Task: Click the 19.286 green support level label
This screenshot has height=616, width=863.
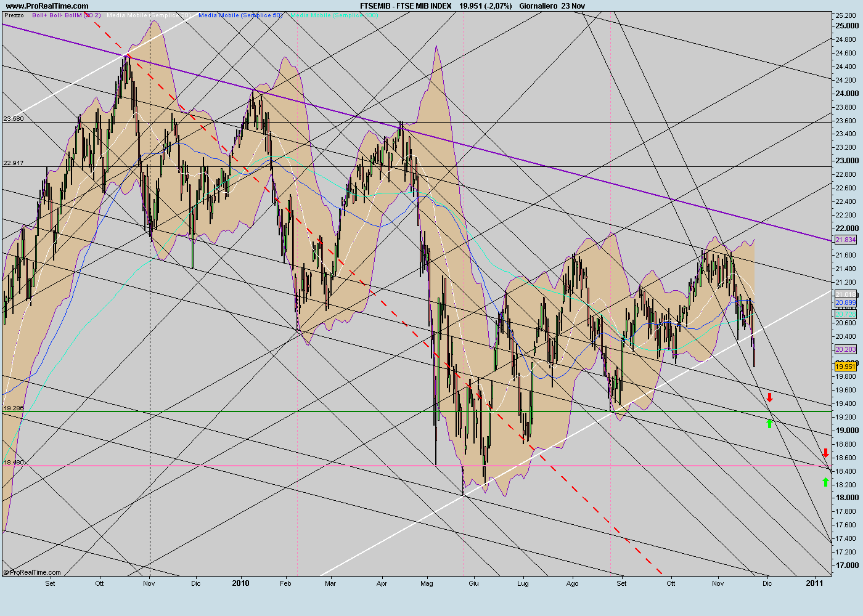Action: point(14,408)
